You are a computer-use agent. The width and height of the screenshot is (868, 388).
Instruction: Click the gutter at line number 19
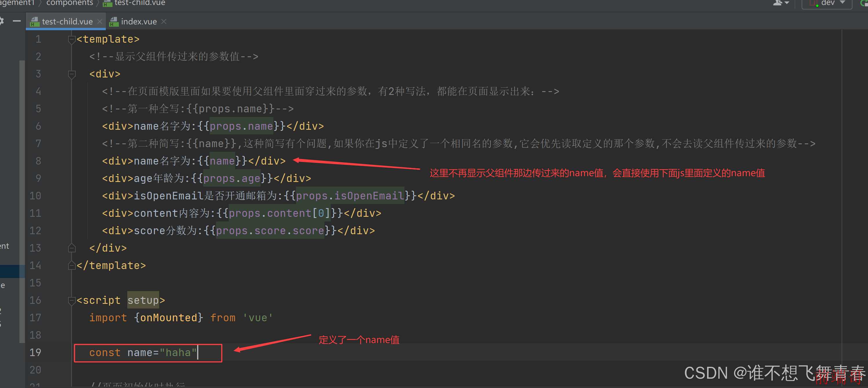click(35, 352)
